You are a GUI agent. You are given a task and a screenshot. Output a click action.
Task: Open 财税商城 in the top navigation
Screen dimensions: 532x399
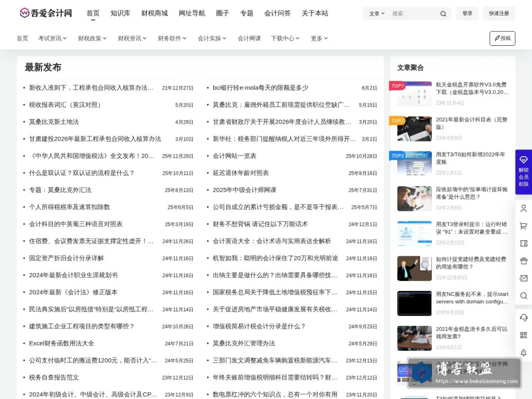coord(155,13)
